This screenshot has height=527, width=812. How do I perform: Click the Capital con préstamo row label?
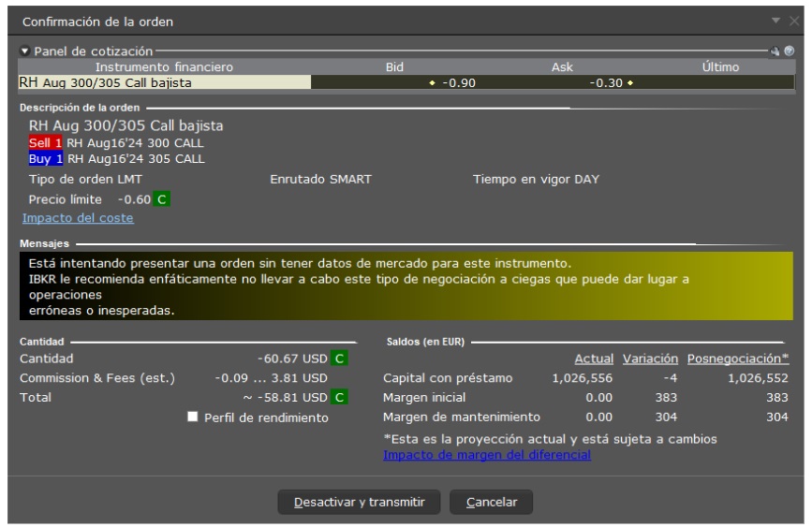coord(448,378)
